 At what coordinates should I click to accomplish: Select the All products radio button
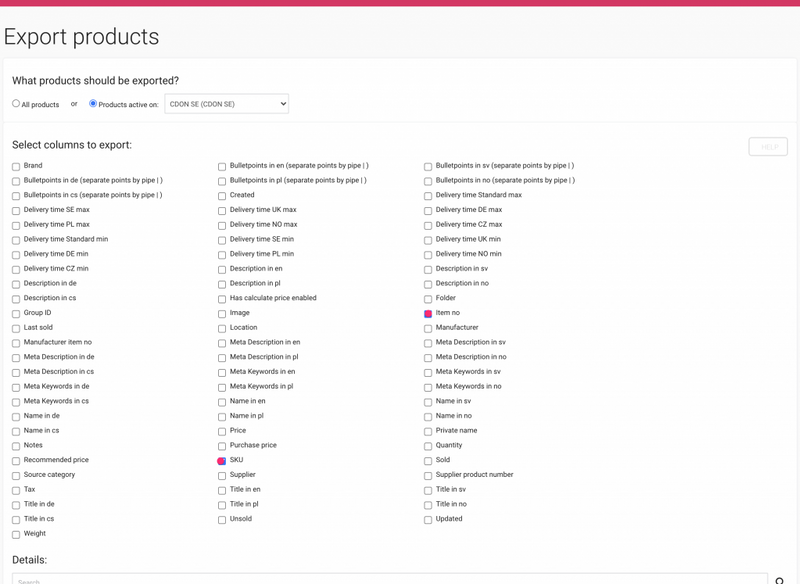(16, 104)
